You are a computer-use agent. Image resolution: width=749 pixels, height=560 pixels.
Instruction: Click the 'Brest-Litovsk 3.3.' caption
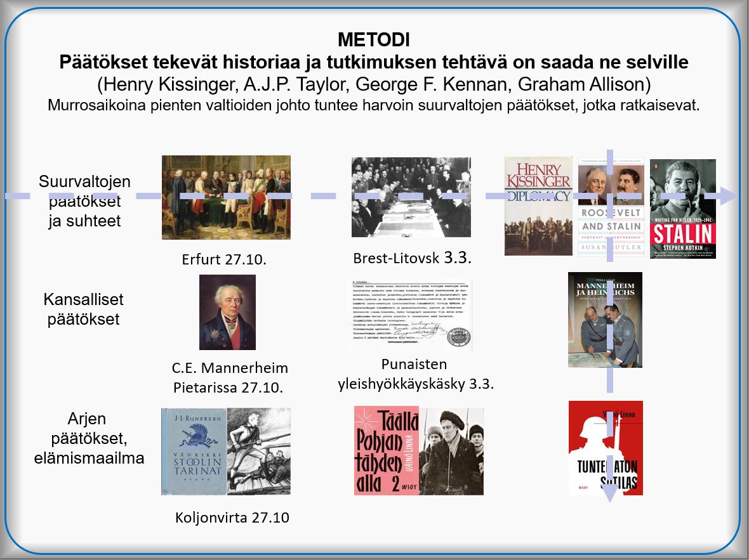(x=412, y=257)
